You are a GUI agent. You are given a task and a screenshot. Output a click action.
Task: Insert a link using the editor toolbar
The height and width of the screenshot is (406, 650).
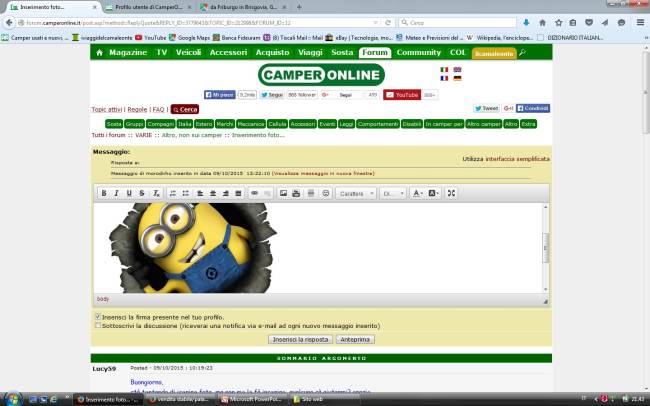(x=254, y=193)
